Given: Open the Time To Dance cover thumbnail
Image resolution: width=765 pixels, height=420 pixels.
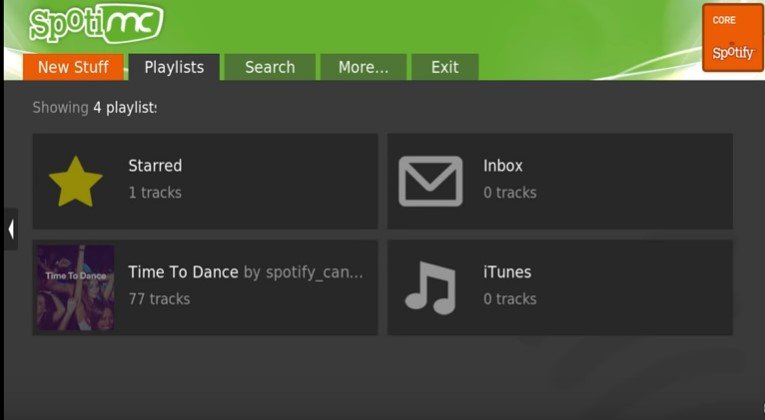Looking at the screenshot, I should (76, 288).
